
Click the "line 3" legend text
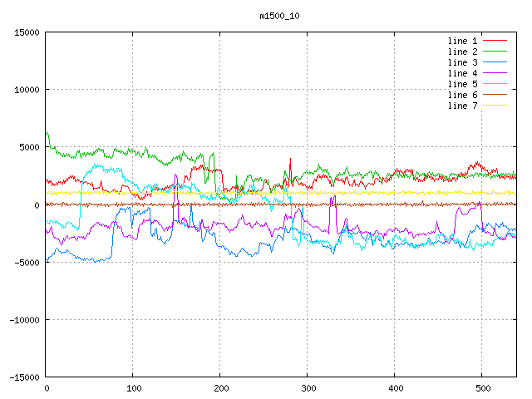pyautogui.click(x=462, y=62)
